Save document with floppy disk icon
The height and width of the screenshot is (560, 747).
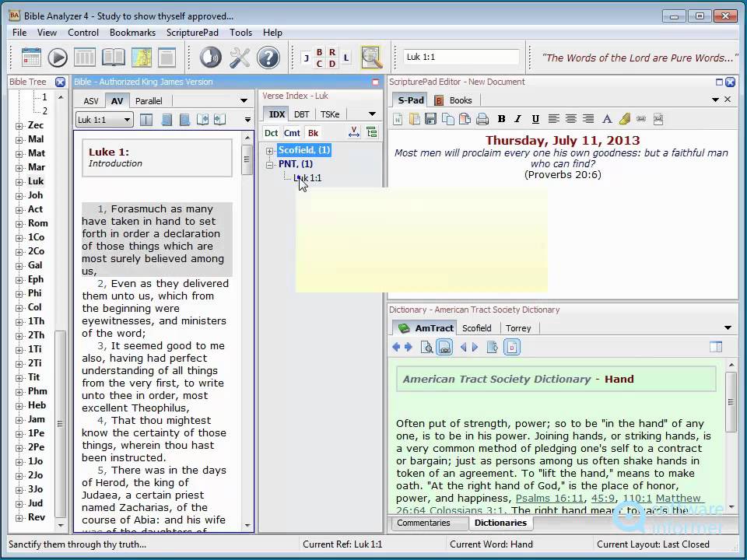click(430, 119)
